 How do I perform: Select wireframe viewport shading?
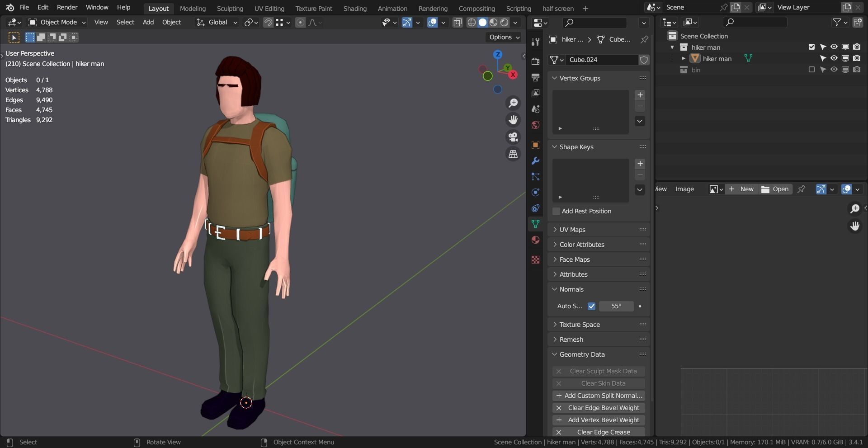pyautogui.click(x=472, y=22)
